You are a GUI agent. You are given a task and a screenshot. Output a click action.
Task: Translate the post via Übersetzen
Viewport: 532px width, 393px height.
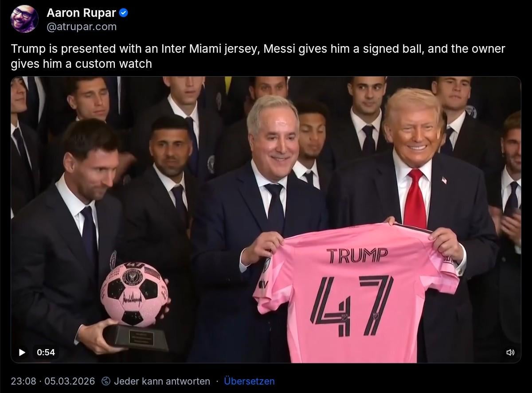[249, 381]
